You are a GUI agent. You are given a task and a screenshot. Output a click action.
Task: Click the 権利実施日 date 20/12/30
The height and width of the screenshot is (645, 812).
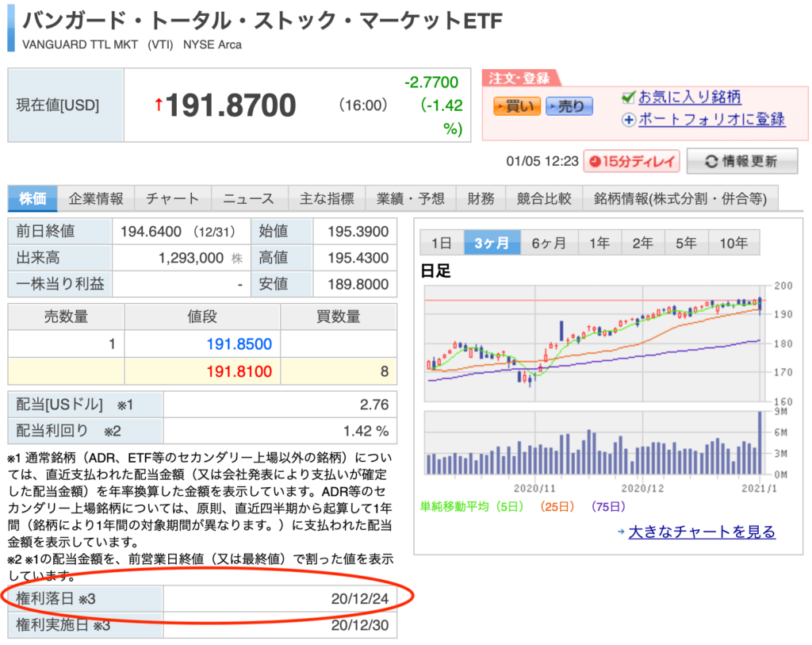[360, 625]
